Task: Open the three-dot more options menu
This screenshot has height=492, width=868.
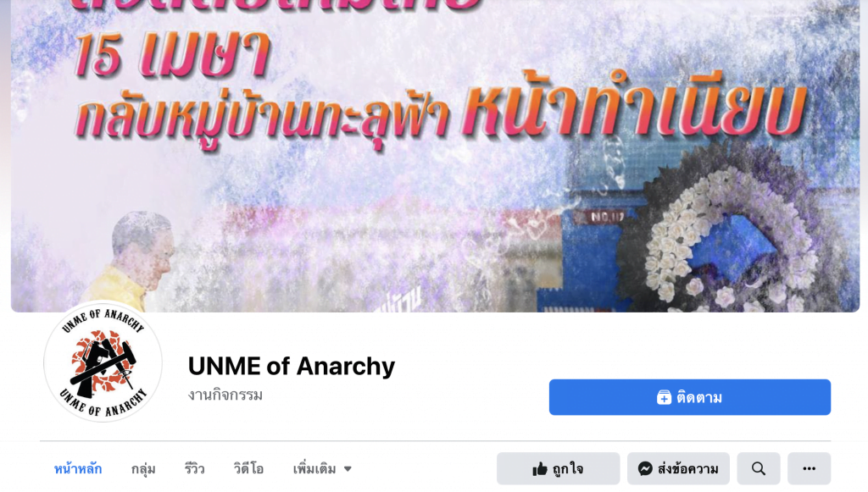Action: click(810, 469)
